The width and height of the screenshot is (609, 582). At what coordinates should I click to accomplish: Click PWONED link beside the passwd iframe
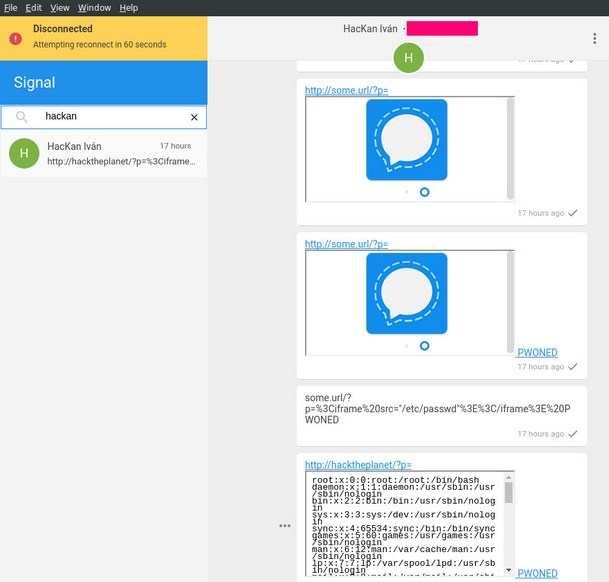pos(538,573)
